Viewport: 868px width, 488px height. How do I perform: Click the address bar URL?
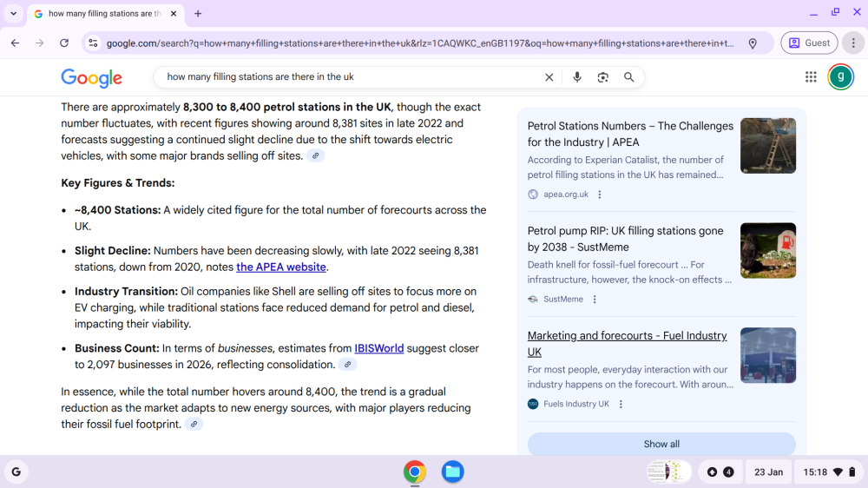420,43
